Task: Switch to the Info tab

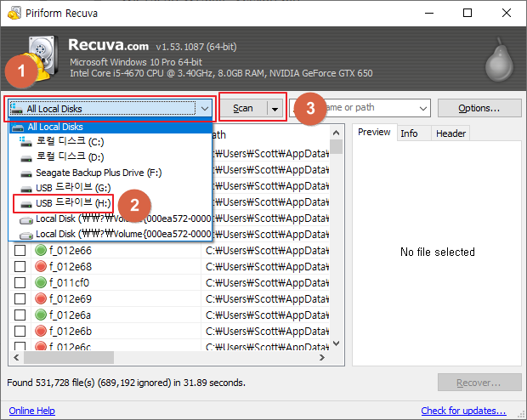Action: coord(414,133)
